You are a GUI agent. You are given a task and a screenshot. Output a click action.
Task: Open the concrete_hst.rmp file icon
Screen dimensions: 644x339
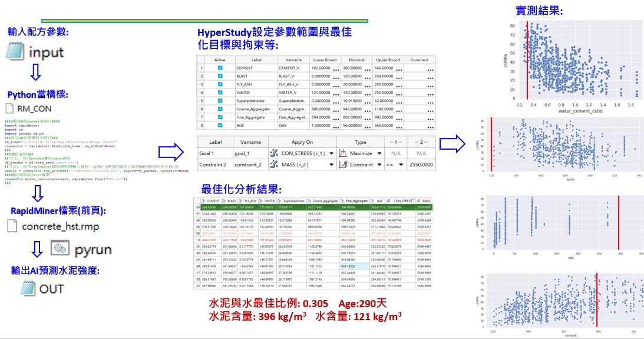[x=12, y=226]
